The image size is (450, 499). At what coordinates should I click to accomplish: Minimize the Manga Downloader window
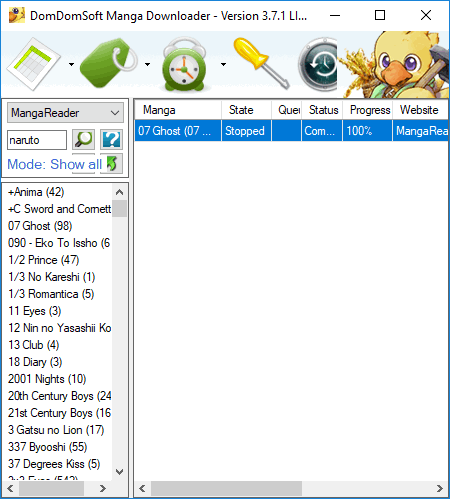click(x=335, y=15)
